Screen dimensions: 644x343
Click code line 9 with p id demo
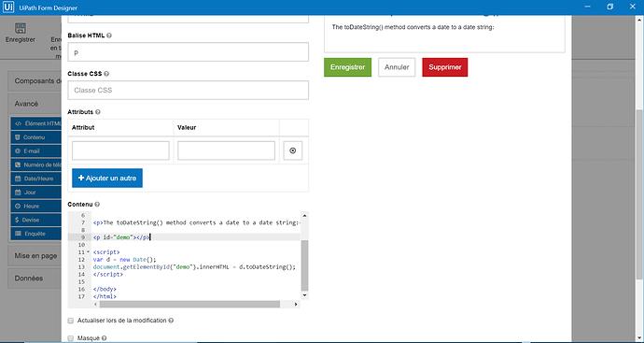(122, 237)
